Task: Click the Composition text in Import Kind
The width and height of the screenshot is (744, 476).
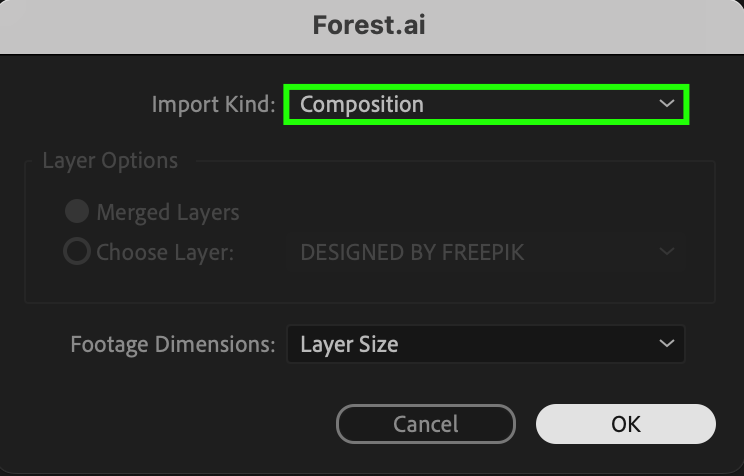Action: click(362, 104)
